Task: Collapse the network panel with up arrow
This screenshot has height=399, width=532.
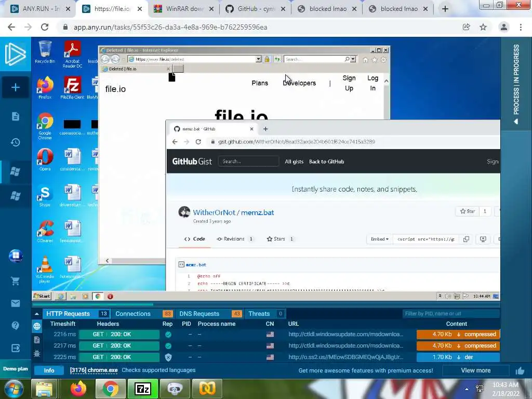Action: (37, 314)
